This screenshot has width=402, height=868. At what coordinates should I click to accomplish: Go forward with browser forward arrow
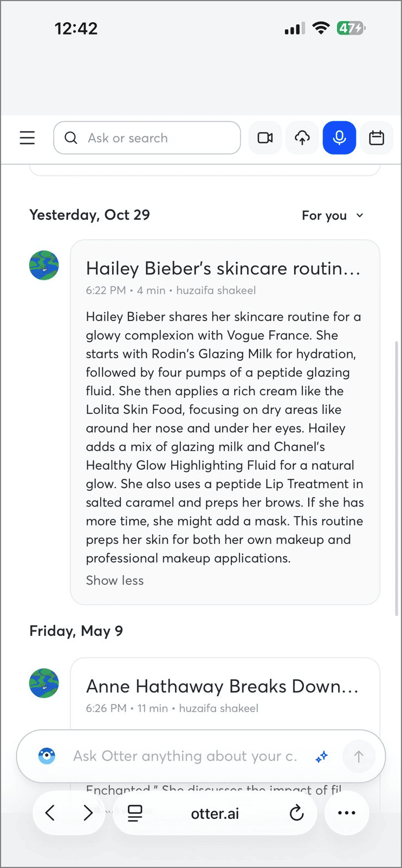[x=88, y=813]
